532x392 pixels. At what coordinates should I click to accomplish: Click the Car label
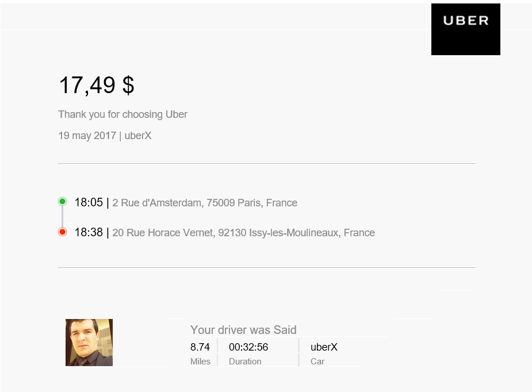pyautogui.click(x=317, y=362)
